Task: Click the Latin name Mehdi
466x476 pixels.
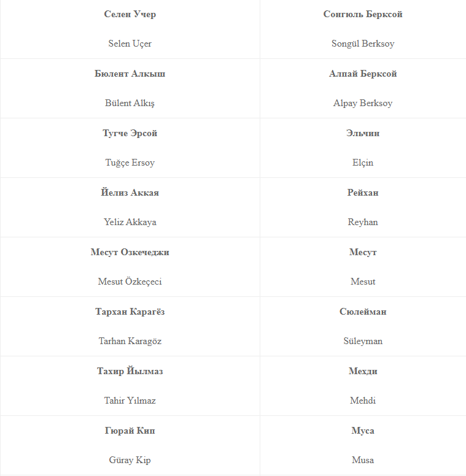Action: click(x=363, y=401)
